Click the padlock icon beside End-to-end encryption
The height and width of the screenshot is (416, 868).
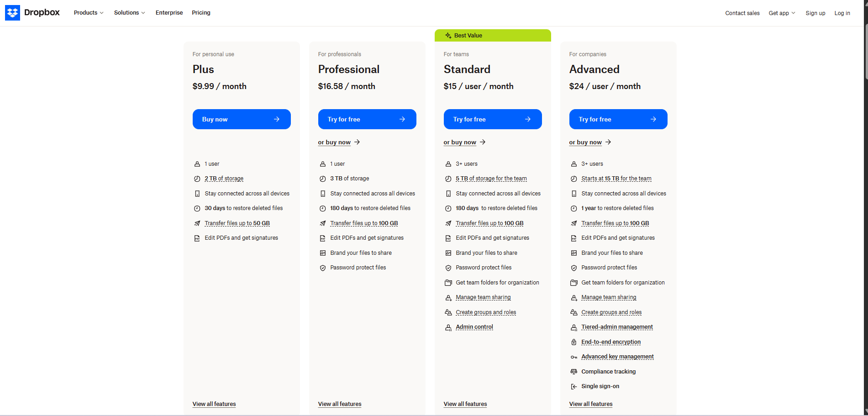click(573, 342)
